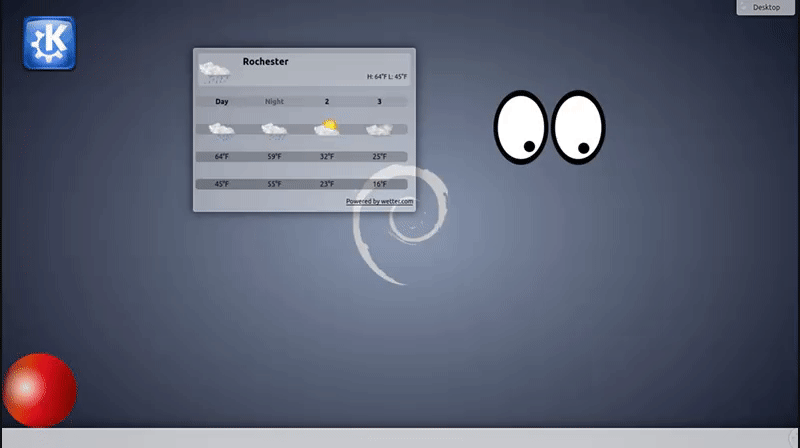Select the Day column header
800x448 pixels.
tap(222, 101)
